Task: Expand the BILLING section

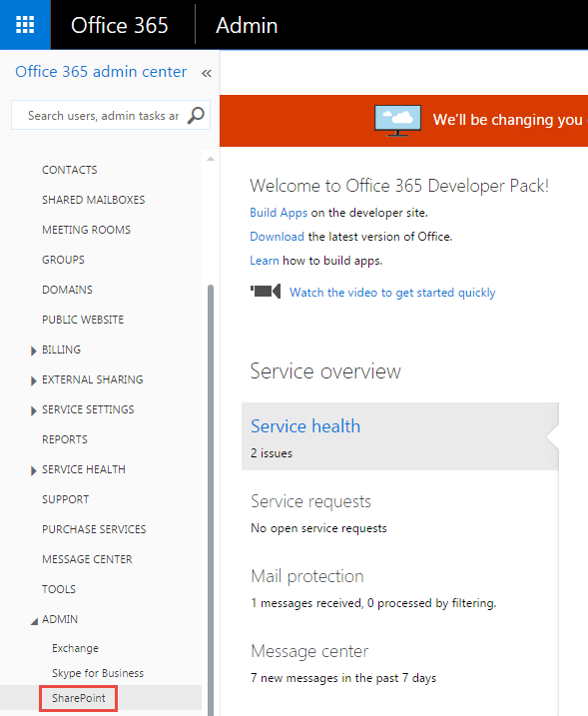Action: click(x=33, y=351)
